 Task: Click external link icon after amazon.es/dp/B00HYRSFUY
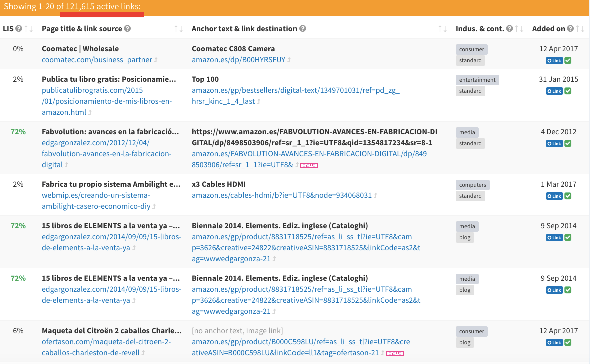point(289,60)
